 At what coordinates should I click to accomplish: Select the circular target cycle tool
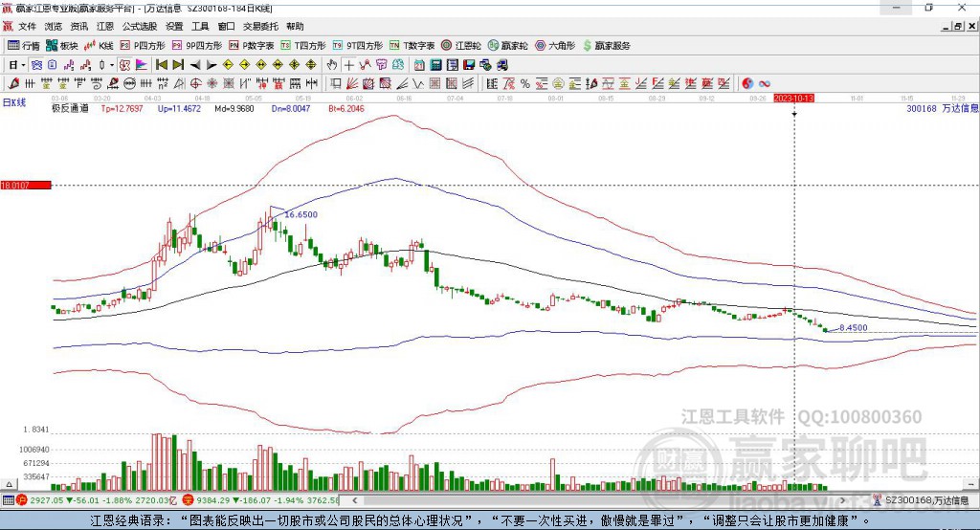(195, 84)
